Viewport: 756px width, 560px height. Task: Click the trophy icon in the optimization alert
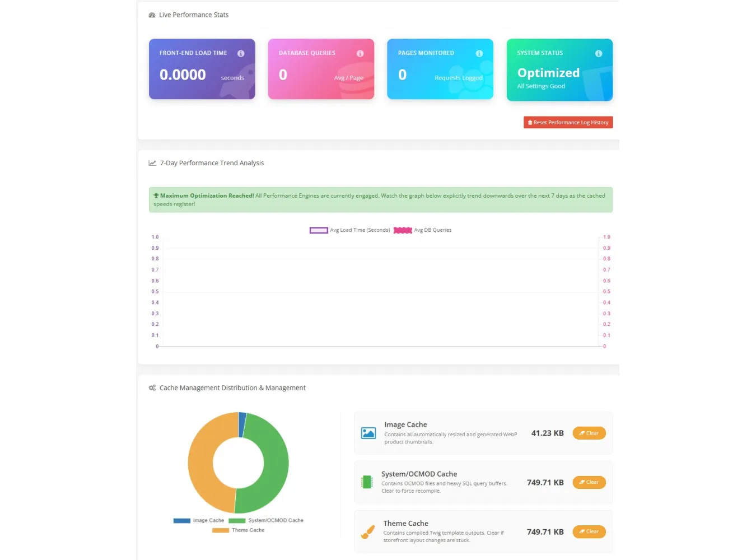156,195
